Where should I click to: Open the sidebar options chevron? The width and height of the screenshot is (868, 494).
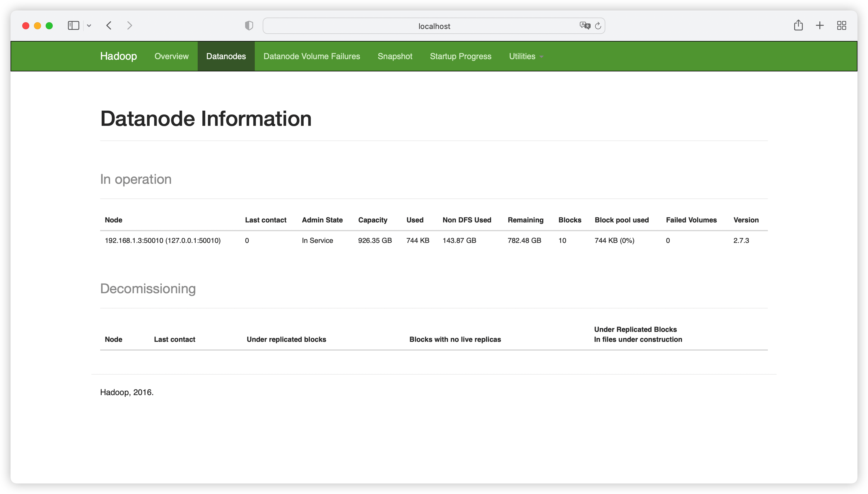tap(89, 25)
